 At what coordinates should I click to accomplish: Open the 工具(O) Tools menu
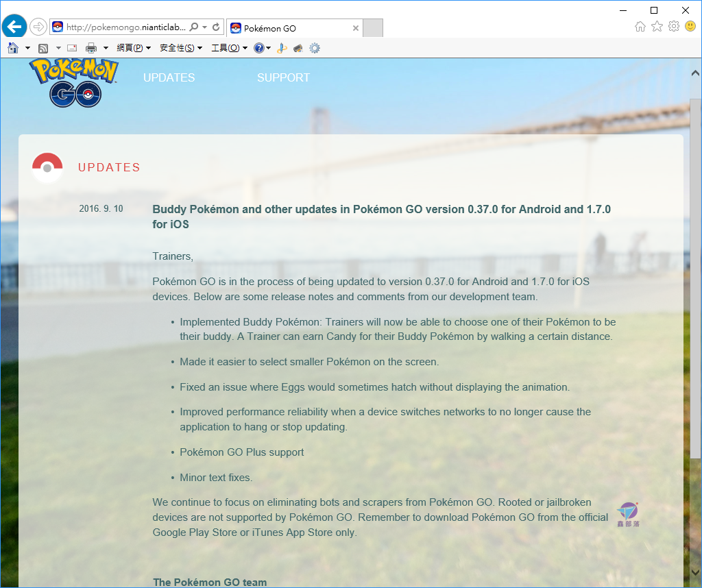(x=229, y=48)
